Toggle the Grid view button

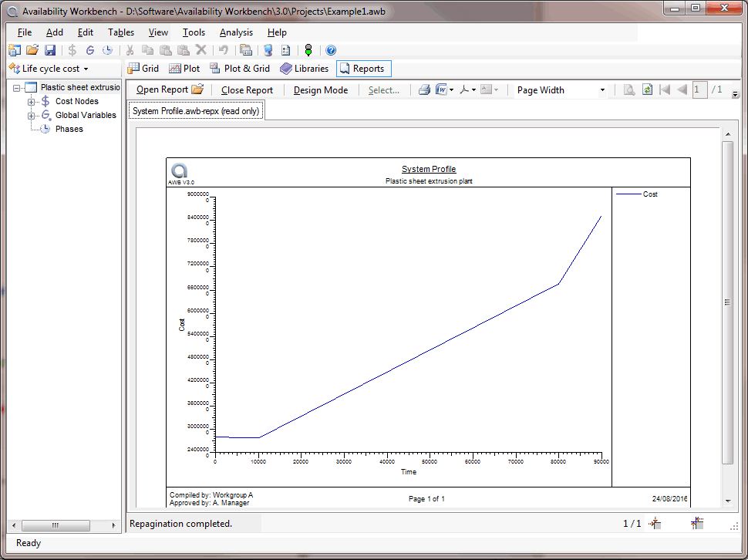pyautogui.click(x=143, y=69)
